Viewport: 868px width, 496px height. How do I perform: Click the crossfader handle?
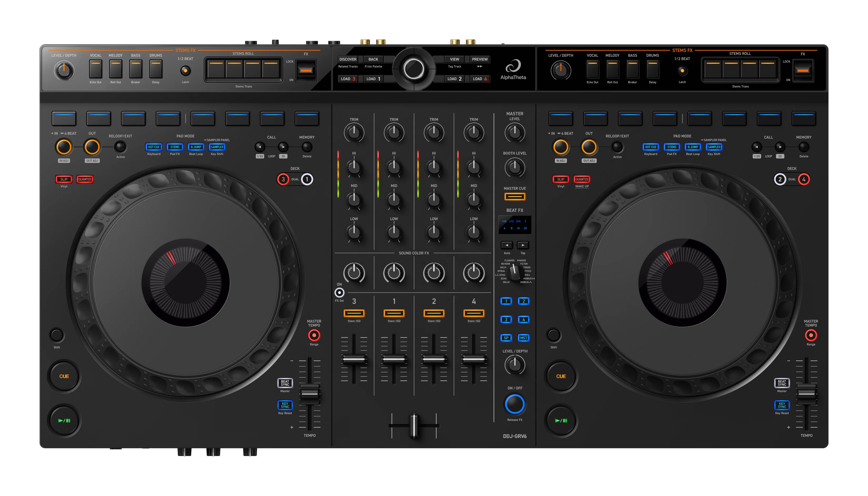coord(414,426)
